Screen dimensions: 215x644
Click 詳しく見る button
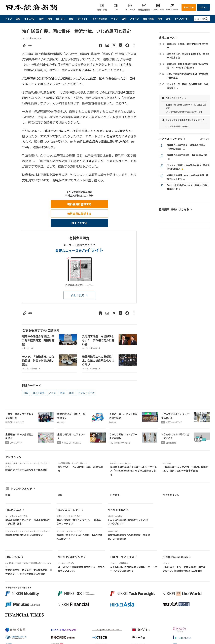(x=79, y=295)
